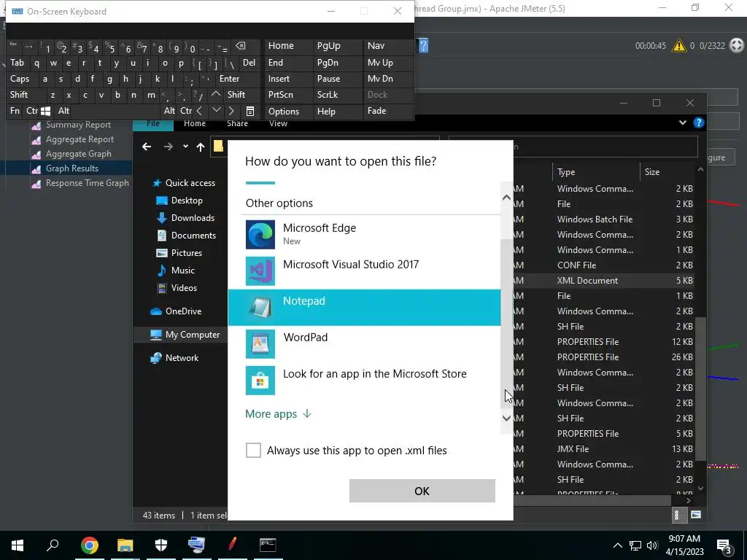Image resolution: width=747 pixels, height=560 pixels.
Task: Open notification center in system tray
Action: [725, 545]
